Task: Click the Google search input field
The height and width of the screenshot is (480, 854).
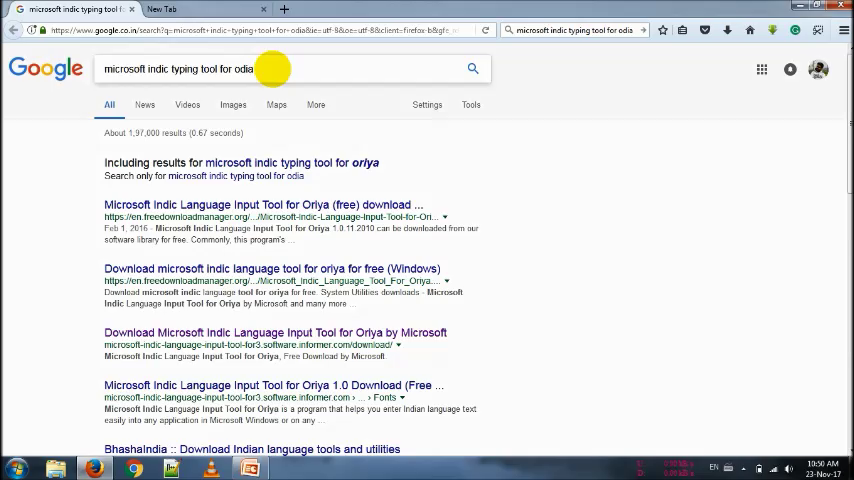Action: [x=280, y=69]
